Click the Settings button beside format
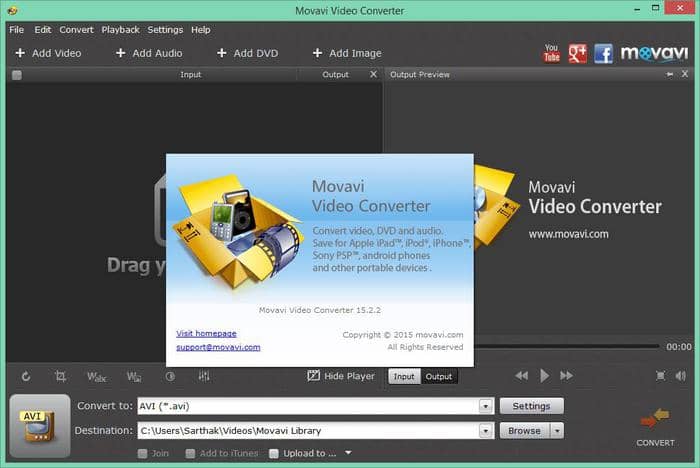This screenshot has width=700, height=468. [531, 406]
